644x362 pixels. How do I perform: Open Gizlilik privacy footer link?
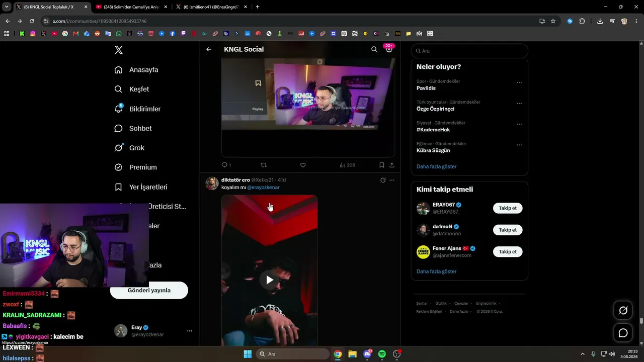click(441, 304)
